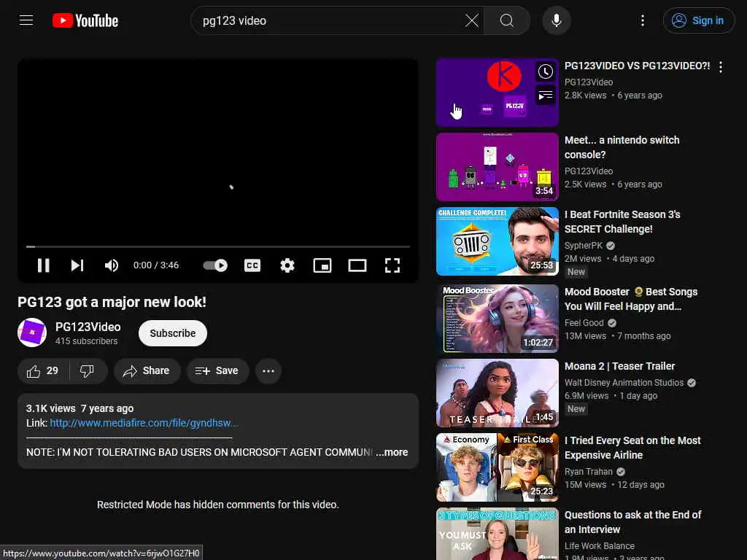747x560 pixels.
Task: Open player settings gear
Action: 287,265
